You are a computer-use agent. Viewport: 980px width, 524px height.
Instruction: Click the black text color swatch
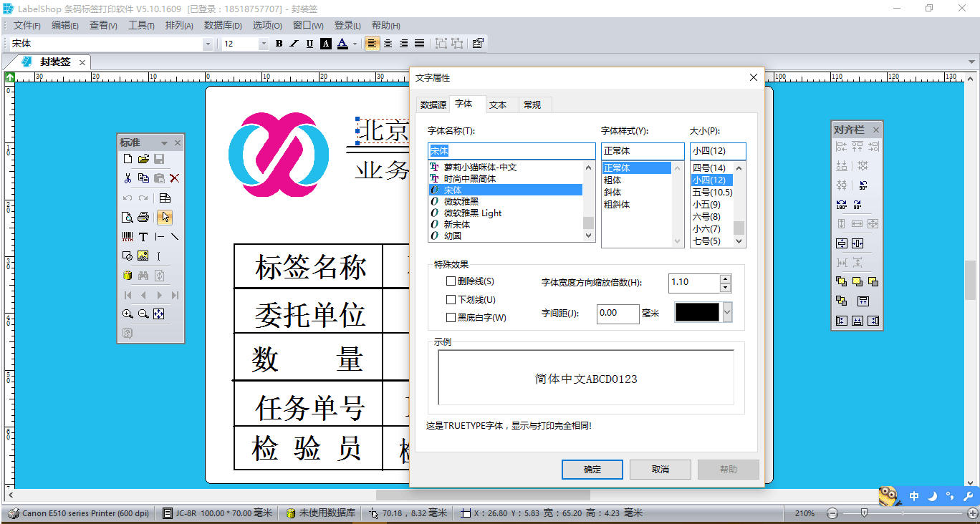(698, 312)
